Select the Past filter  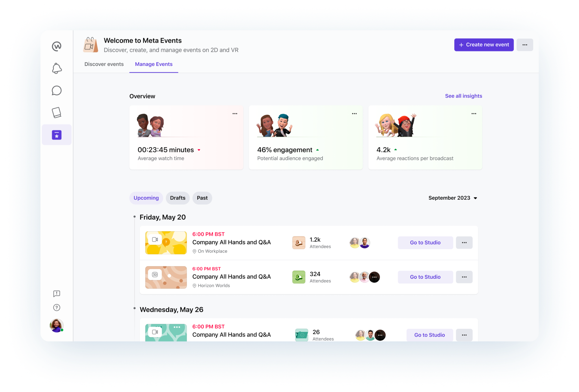pyautogui.click(x=202, y=198)
